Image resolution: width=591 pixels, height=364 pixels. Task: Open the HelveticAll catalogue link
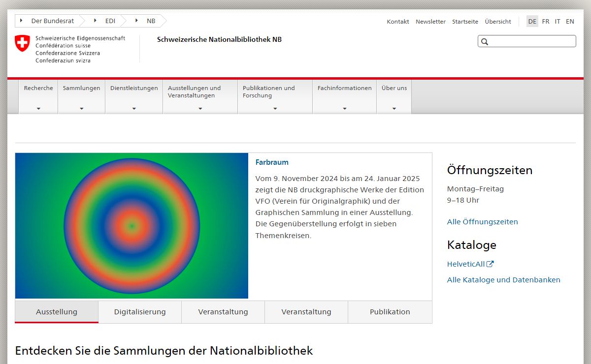466,264
